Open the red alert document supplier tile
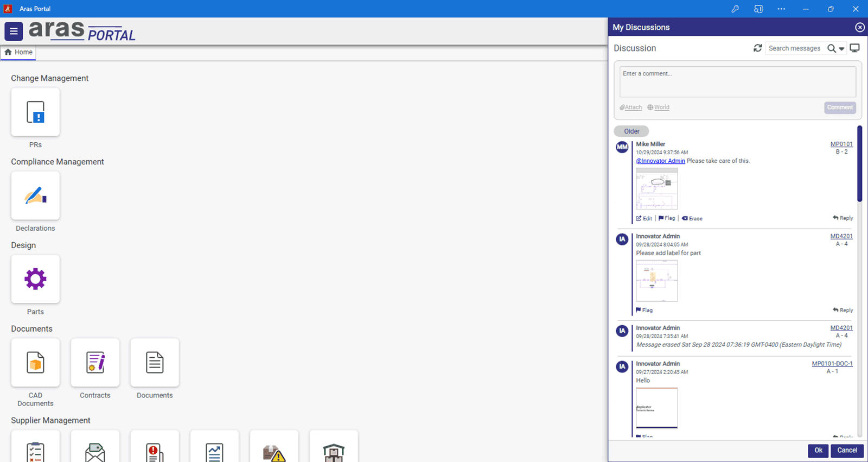Image resolution: width=868 pixels, height=462 pixels. pos(155,446)
